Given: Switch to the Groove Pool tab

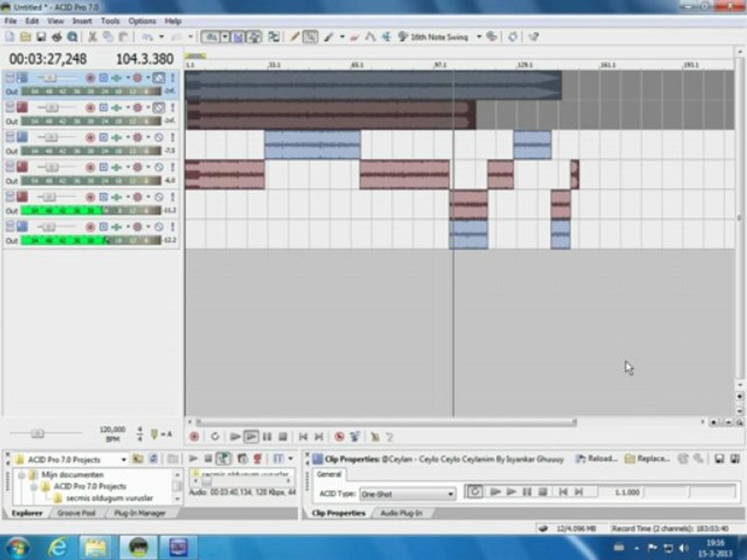Looking at the screenshot, I should click(x=76, y=513).
